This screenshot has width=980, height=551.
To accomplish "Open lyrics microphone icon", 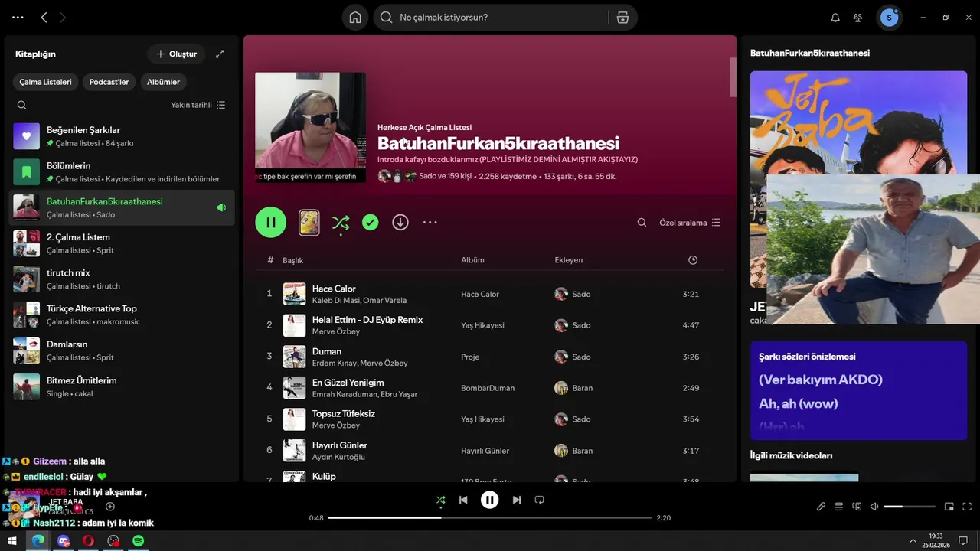I will pyautogui.click(x=821, y=507).
